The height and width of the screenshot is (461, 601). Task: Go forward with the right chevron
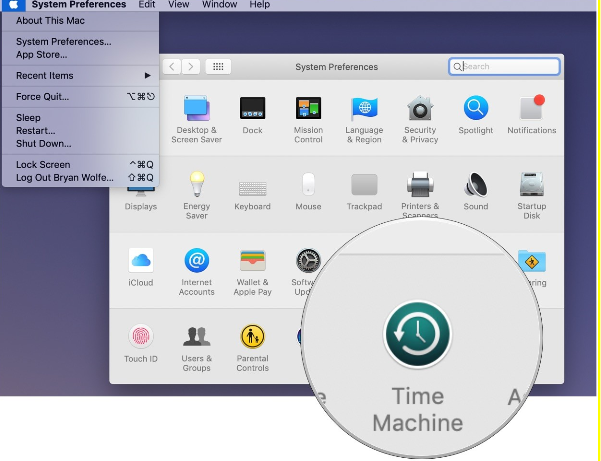click(x=190, y=67)
